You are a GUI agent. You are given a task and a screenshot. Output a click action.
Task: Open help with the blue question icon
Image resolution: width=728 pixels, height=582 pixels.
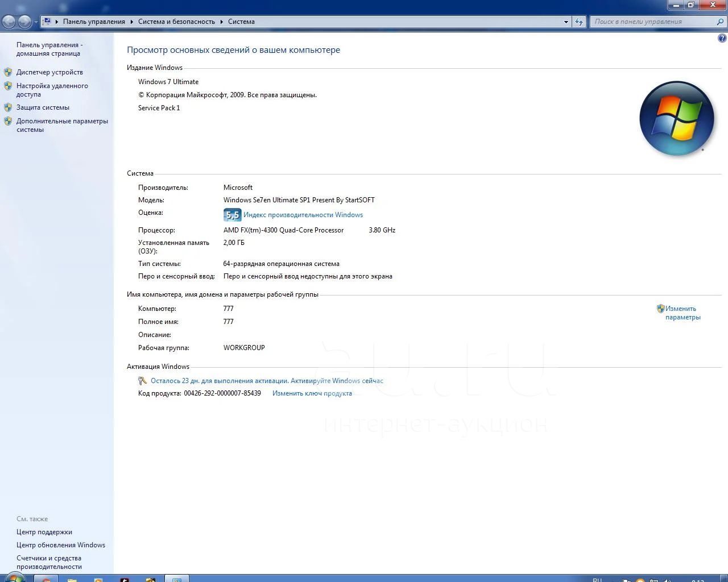pos(722,39)
